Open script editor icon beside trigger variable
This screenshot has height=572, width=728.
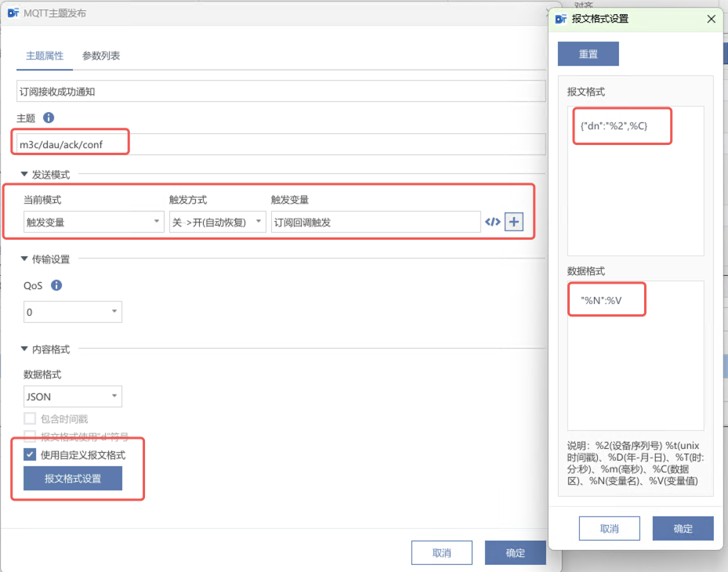tap(493, 222)
